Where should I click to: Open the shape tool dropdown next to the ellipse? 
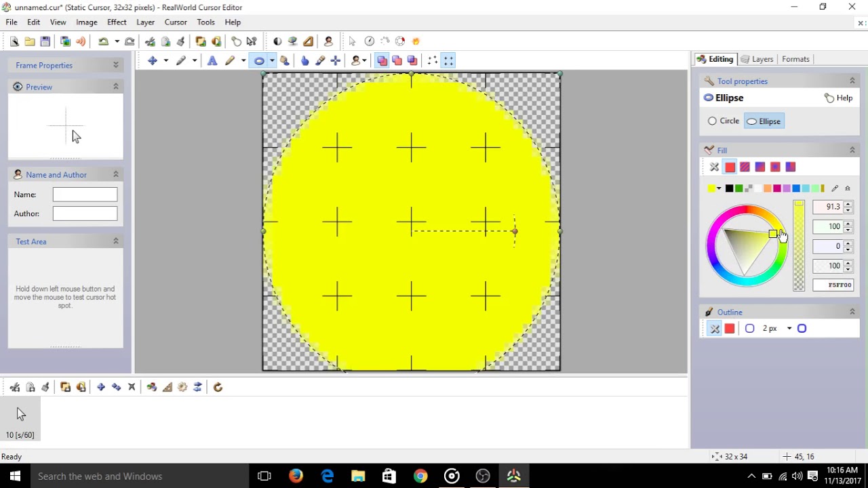pyautogui.click(x=272, y=61)
